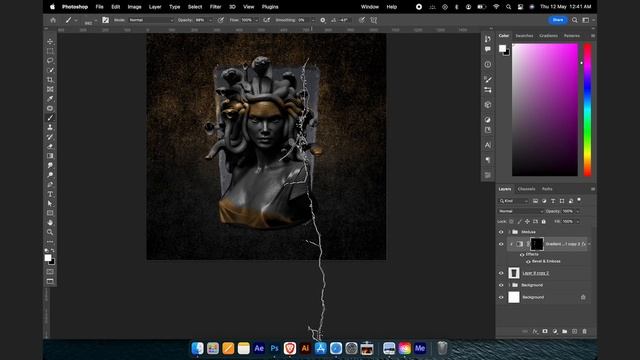Screen dimensions: 640x360
Task: Select the Rectangular Marquee tool
Action: click(50, 51)
